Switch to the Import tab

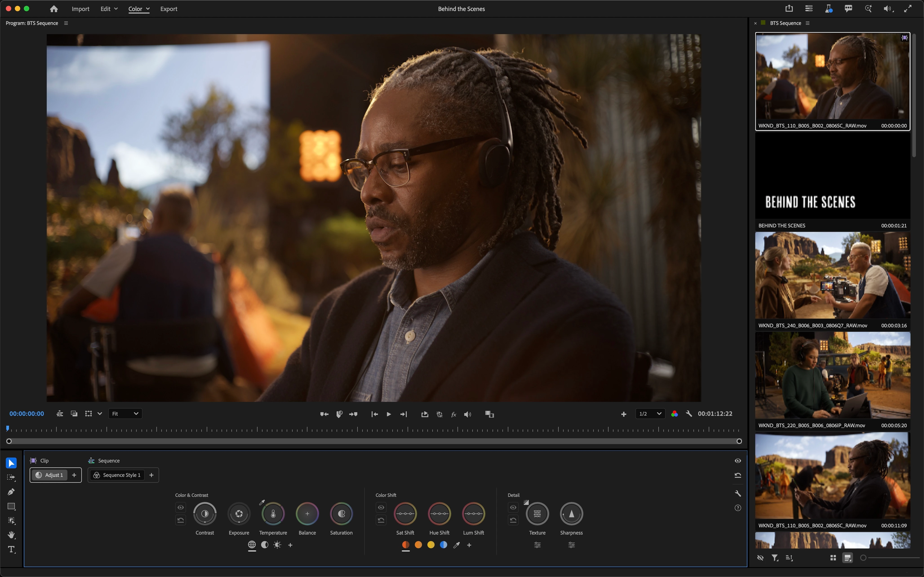[x=80, y=9]
